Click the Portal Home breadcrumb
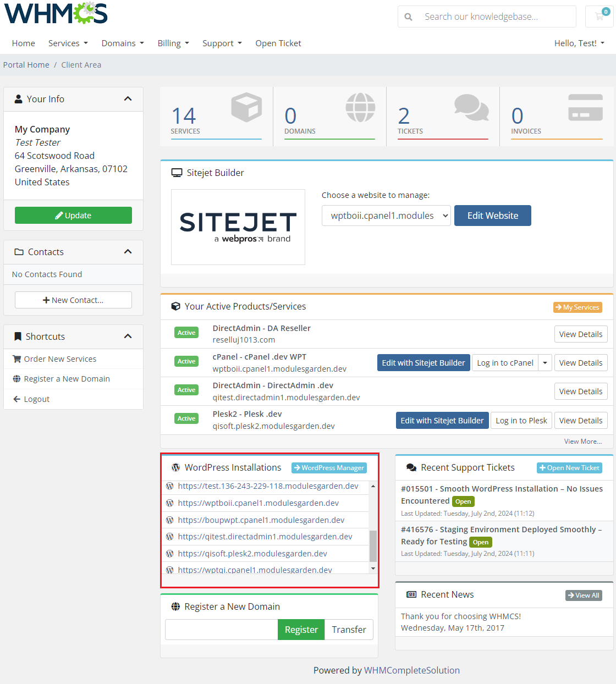Screen dimensions: 616x684 26,65
